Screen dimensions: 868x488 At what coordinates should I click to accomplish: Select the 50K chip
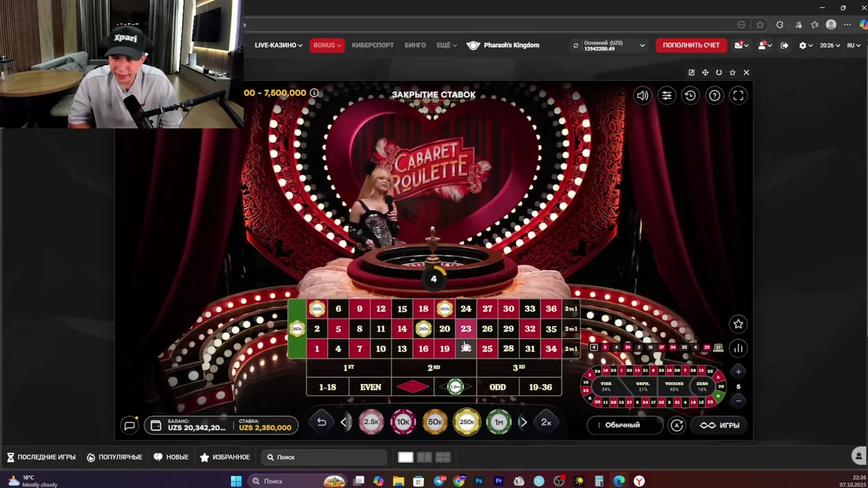pyautogui.click(x=435, y=422)
